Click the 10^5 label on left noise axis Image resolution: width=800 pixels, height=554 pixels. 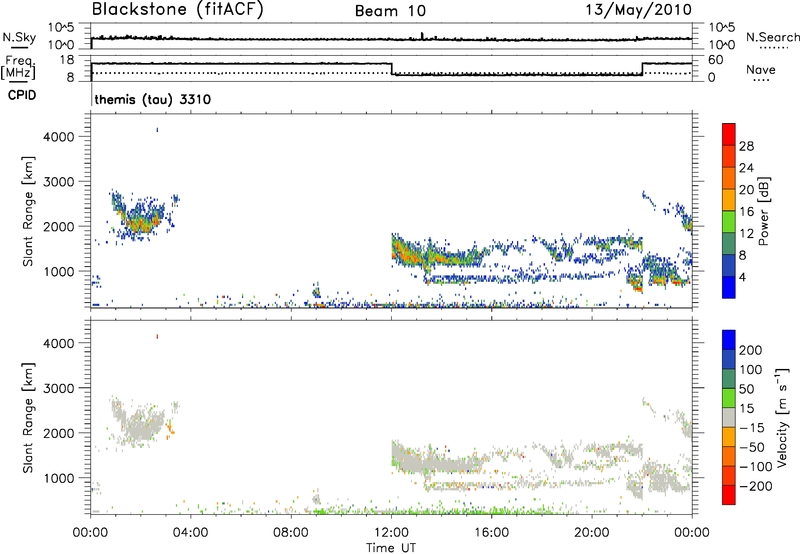point(61,28)
